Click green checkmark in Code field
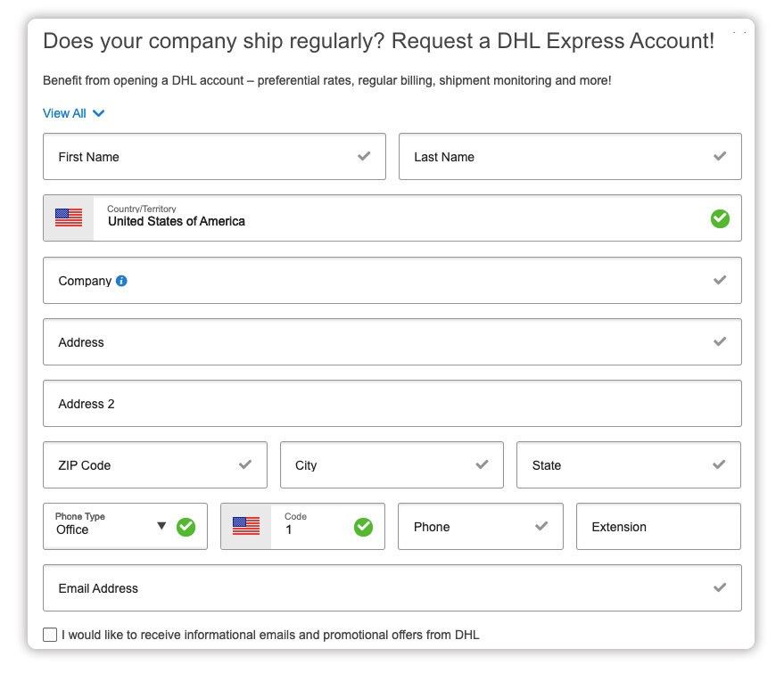The image size is (784, 673). point(364,527)
